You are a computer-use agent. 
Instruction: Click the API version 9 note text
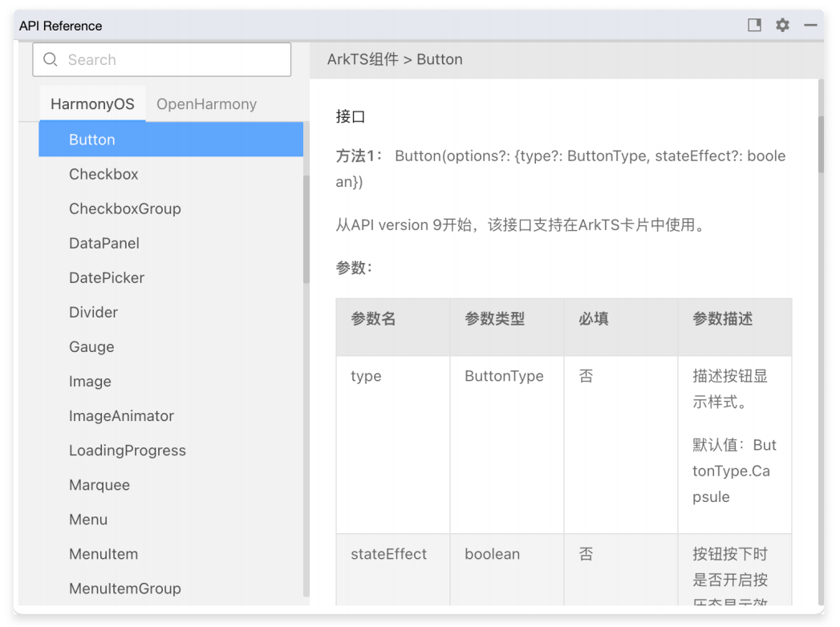coord(520,225)
